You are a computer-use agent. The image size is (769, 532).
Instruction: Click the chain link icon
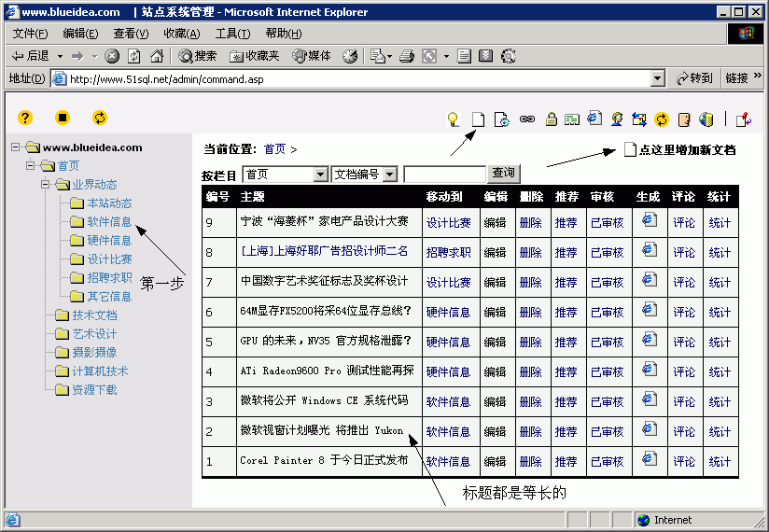[x=527, y=119]
